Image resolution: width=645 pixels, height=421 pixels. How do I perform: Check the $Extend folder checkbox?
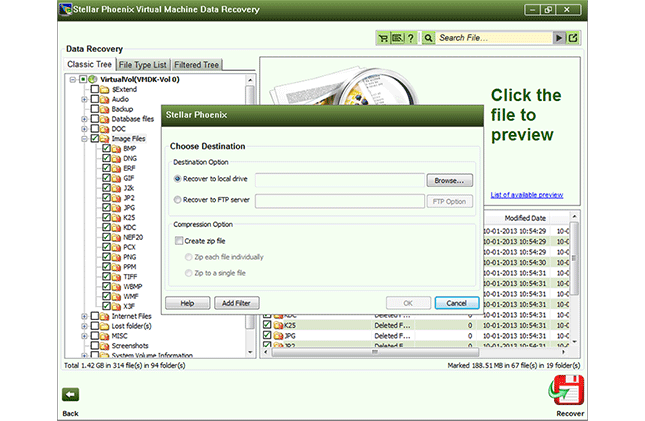95,89
